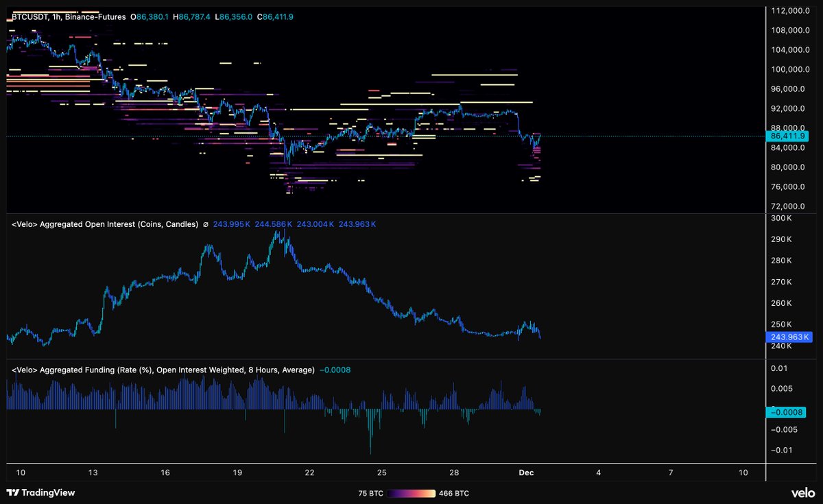This screenshot has width=823, height=504.
Task: Click the blue 243.963K tag on Open Interest axis
Action: (788, 337)
